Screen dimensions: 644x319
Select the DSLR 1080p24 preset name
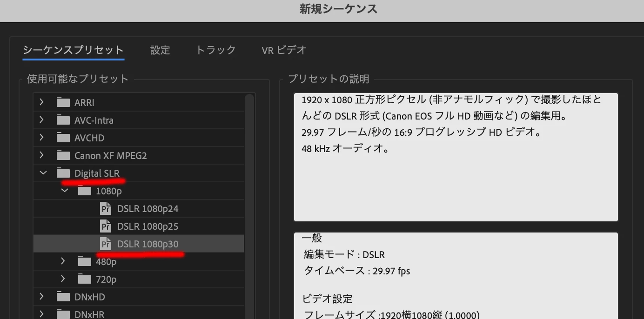(x=148, y=209)
